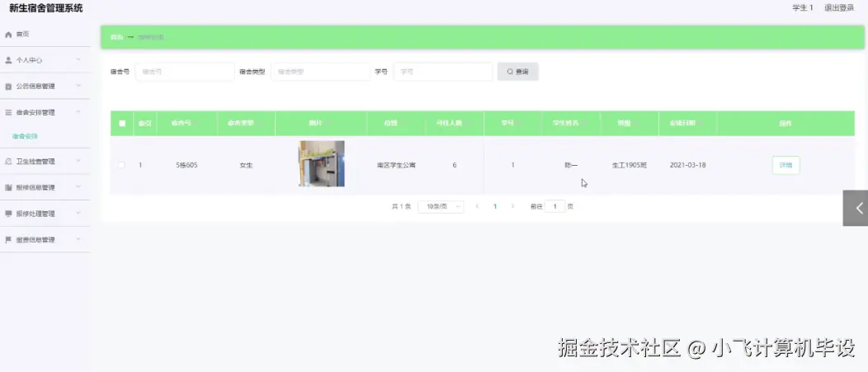Viewport: 868px width, 372px height.
Task: Click the home icon beside 首页
Action: 8,35
